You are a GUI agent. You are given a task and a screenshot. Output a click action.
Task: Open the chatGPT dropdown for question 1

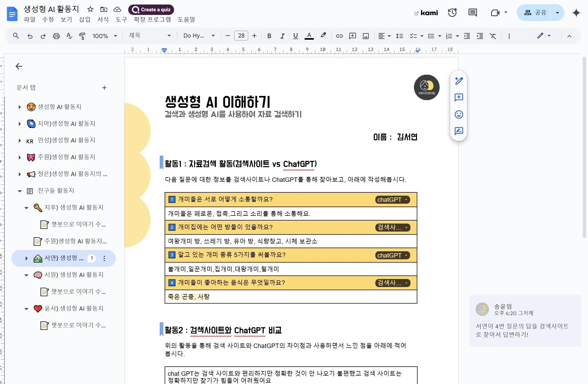pos(392,200)
